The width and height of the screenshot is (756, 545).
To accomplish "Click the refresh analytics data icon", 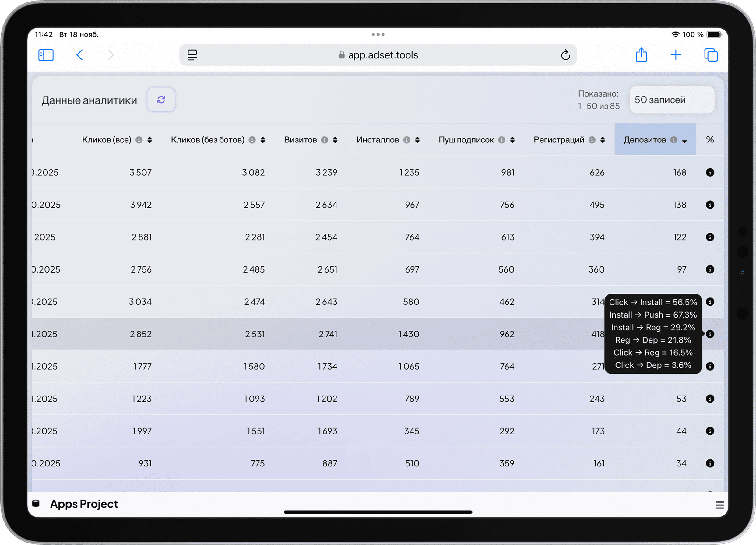I will 161,100.
